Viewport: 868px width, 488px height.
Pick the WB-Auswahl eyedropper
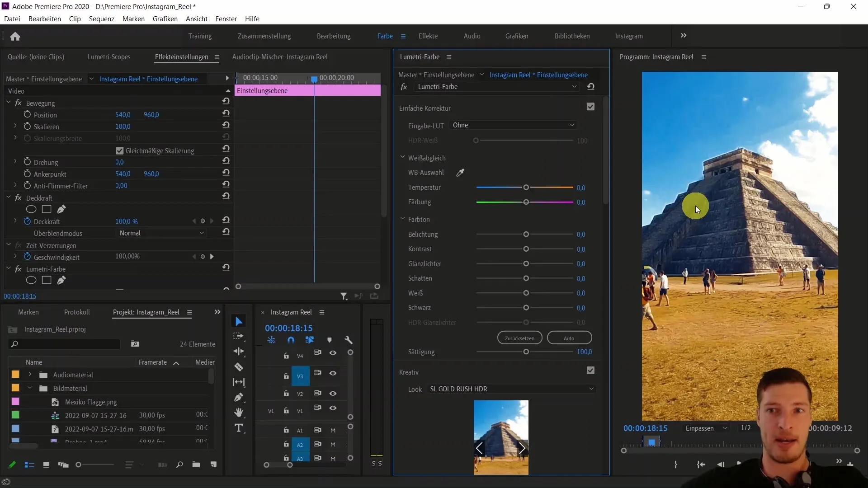click(x=460, y=173)
